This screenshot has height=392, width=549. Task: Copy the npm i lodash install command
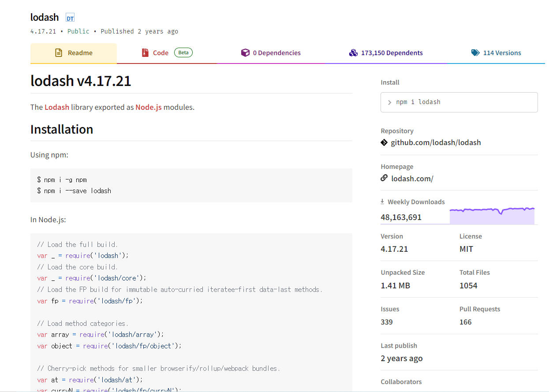coord(459,102)
